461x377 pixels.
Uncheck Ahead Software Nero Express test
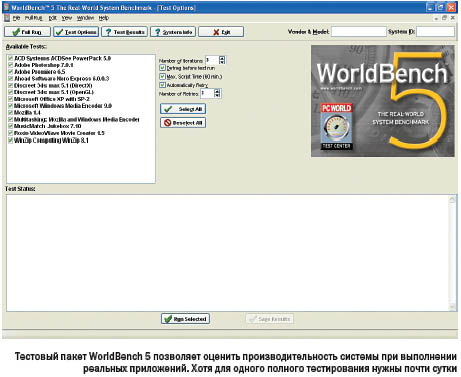[11, 79]
